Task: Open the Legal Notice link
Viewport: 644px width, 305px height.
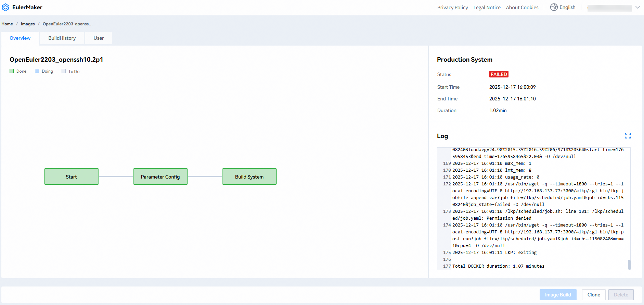Action: (x=487, y=8)
